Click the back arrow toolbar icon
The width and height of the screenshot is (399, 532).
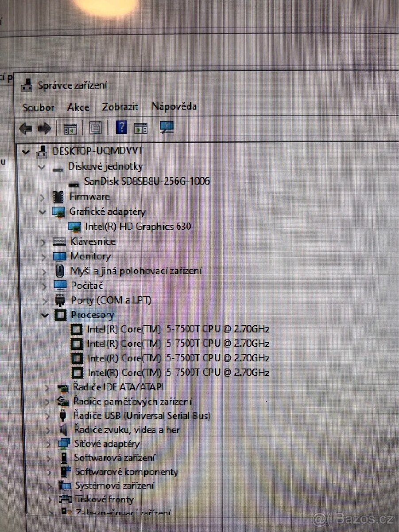coord(26,129)
